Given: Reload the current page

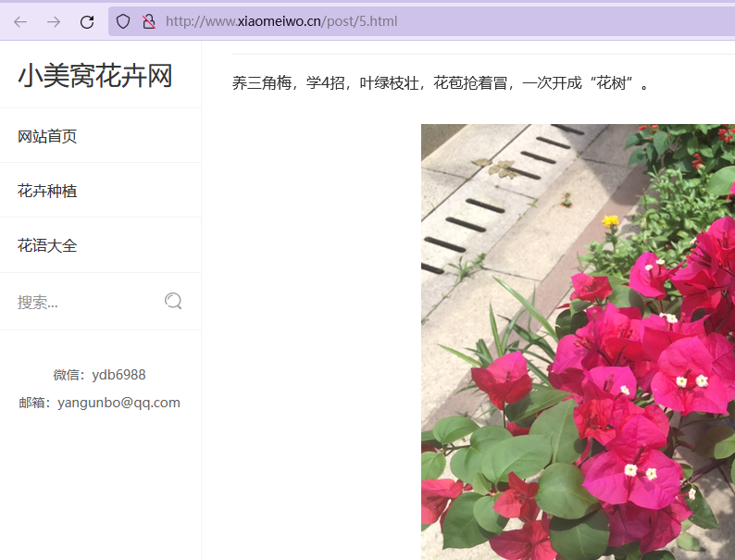Looking at the screenshot, I should (x=87, y=21).
